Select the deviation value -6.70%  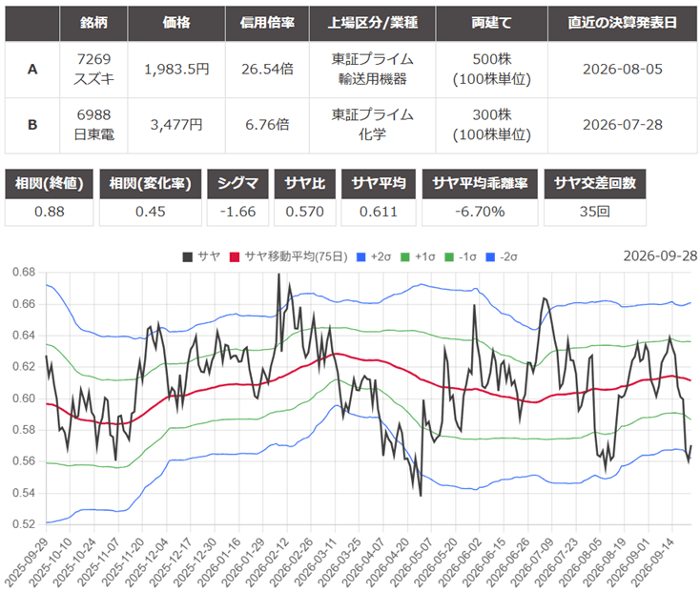(480, 212)
